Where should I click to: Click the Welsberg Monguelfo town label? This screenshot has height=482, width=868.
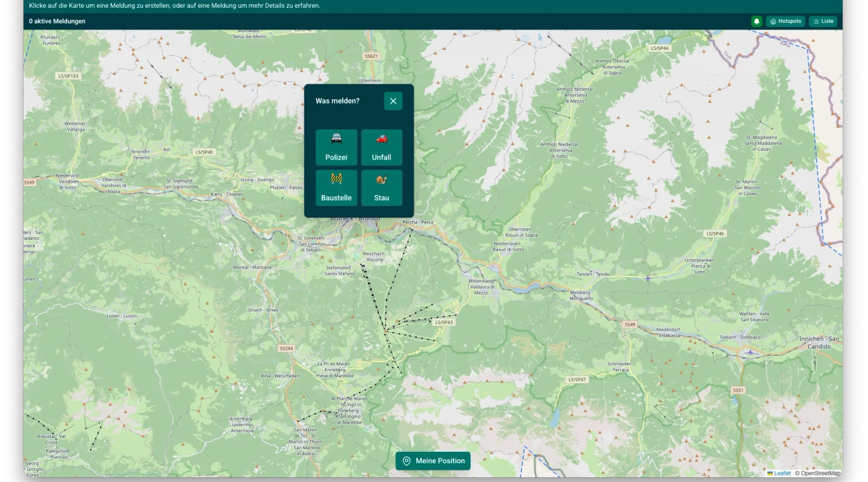[x=581, y=295]
